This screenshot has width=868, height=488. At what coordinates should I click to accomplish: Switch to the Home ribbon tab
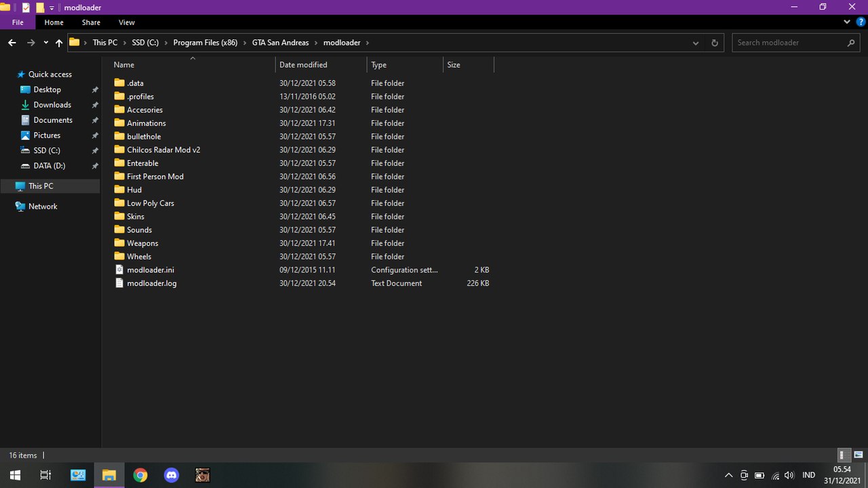54,22
